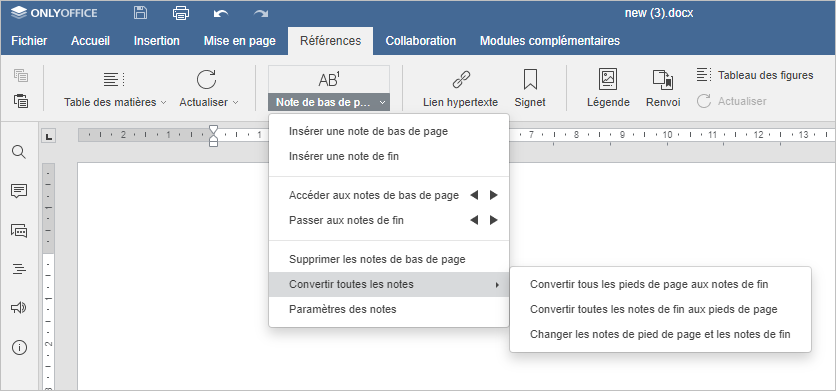Switch to the Collaboration tab
The height and width of the screenshot is (391, 836).
[x=421, y=41]
